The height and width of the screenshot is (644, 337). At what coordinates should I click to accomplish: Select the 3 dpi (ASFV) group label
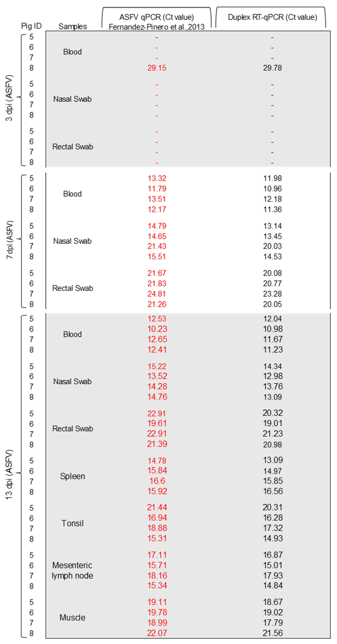pyautogui.click(x=9, y=98)
